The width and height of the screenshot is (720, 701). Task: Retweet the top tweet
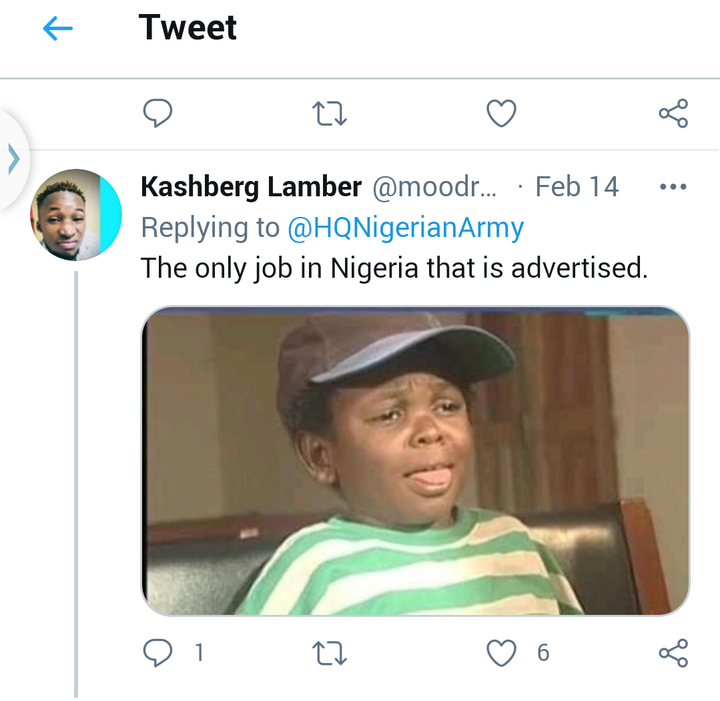[x=329, y=113]
